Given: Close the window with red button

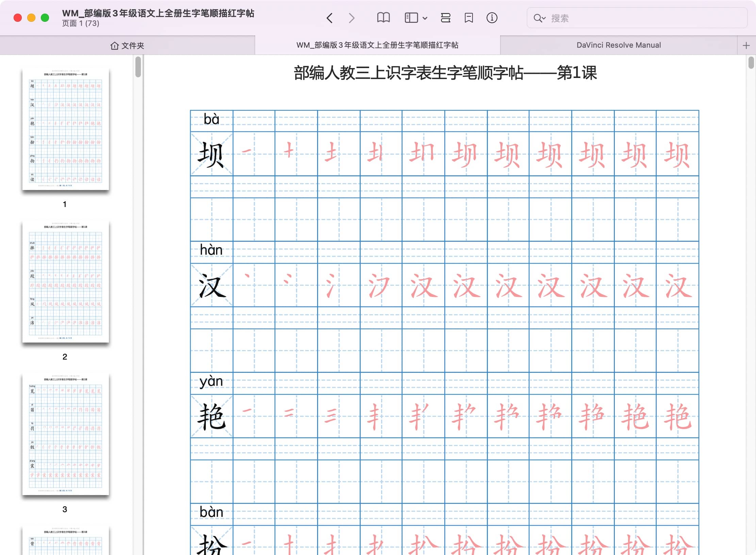Looking at the screenshot, I should (x=18, y=18).
